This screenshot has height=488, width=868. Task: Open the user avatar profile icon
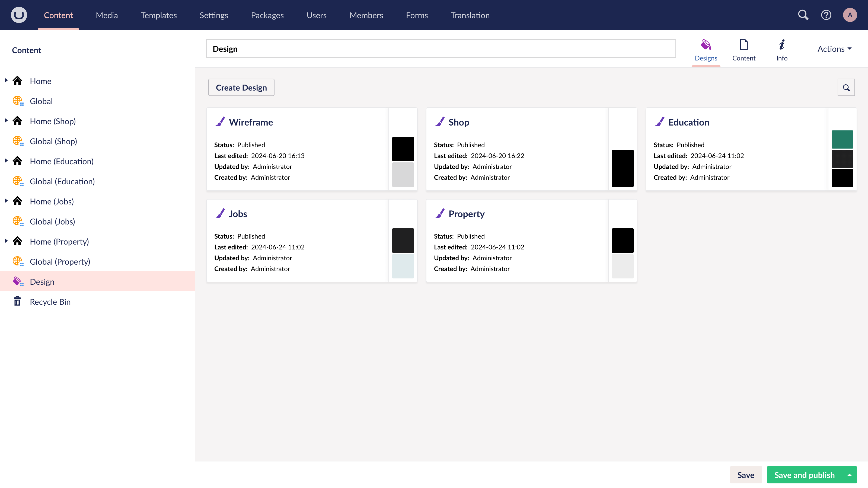[x=850, y=15]
